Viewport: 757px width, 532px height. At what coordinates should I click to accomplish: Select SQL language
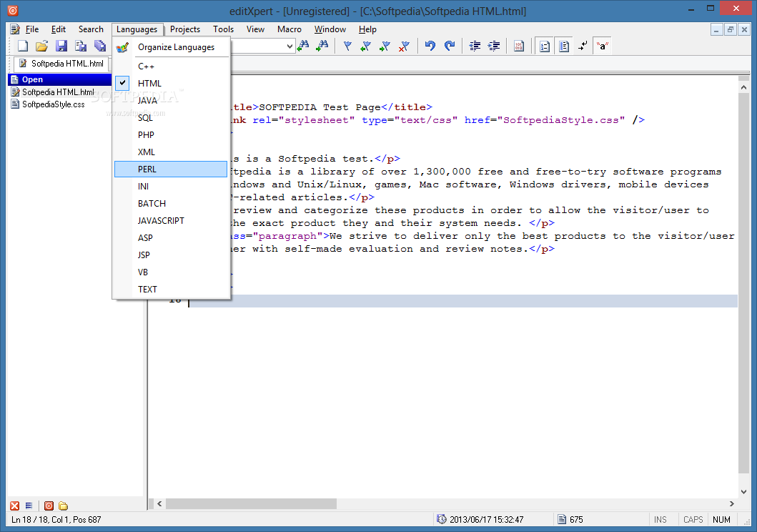(x=171, y=118)
